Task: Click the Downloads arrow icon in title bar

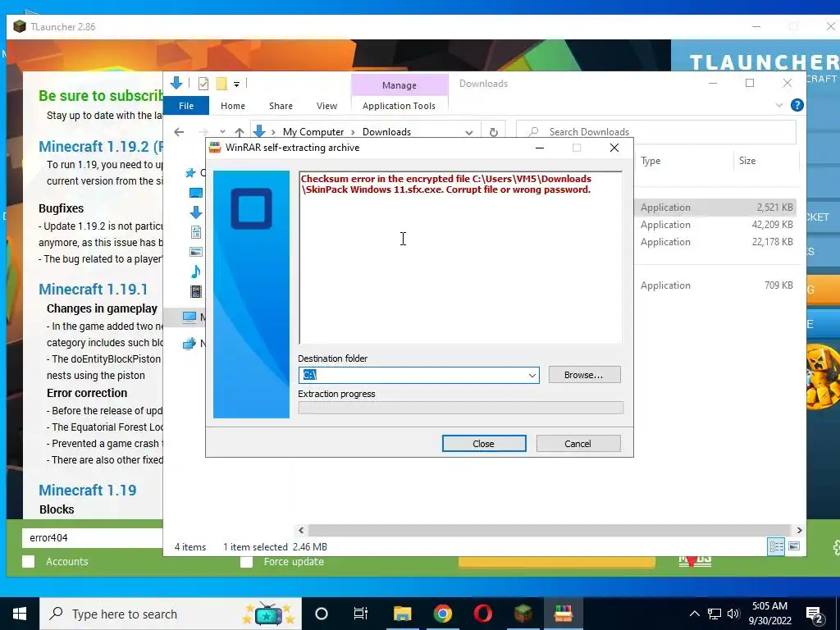Action: (x=176, y=83)
